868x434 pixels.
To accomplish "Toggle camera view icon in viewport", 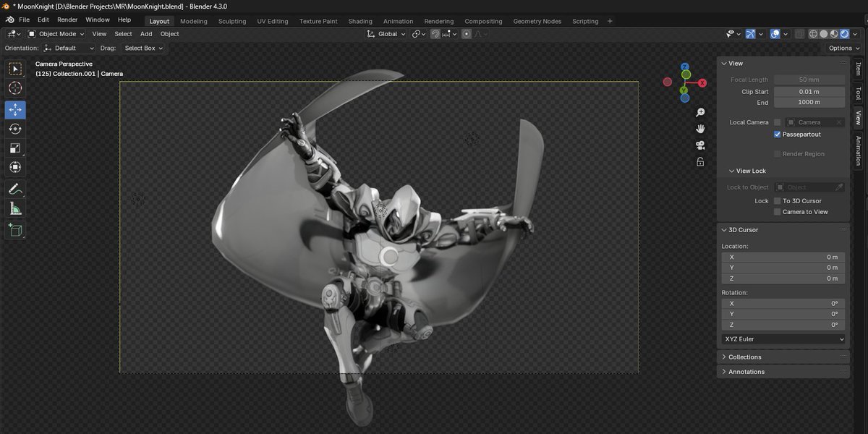I will (700, 145).
